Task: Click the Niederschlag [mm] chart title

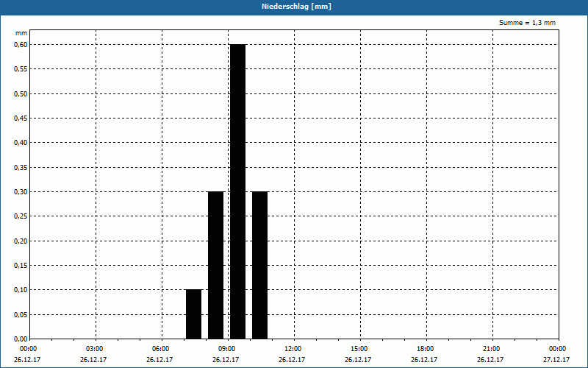Action: coord(296,7)
